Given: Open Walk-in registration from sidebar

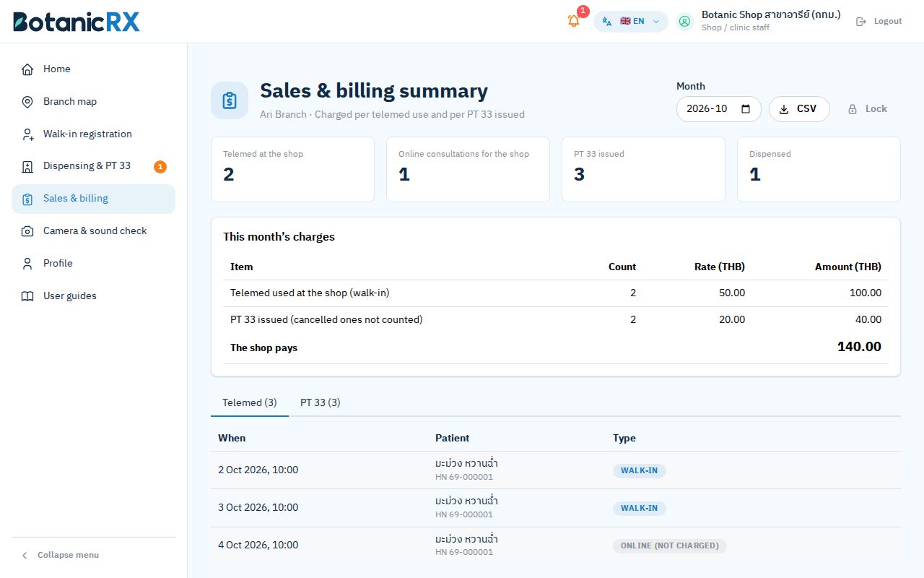Looking at the screenshot, I should point(93,134).
